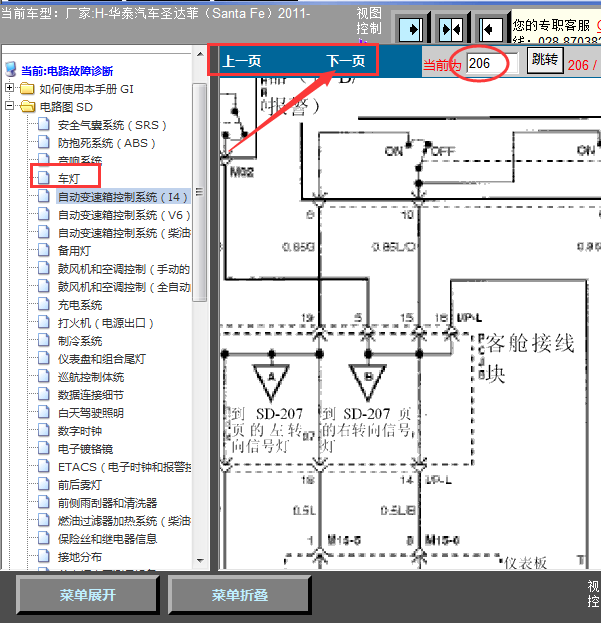Image resolution: width=601 pixels, height=626 pixels.
Task: Open 鼓风机和空调控制 (手动的 entry
Action: pos(124,269)
